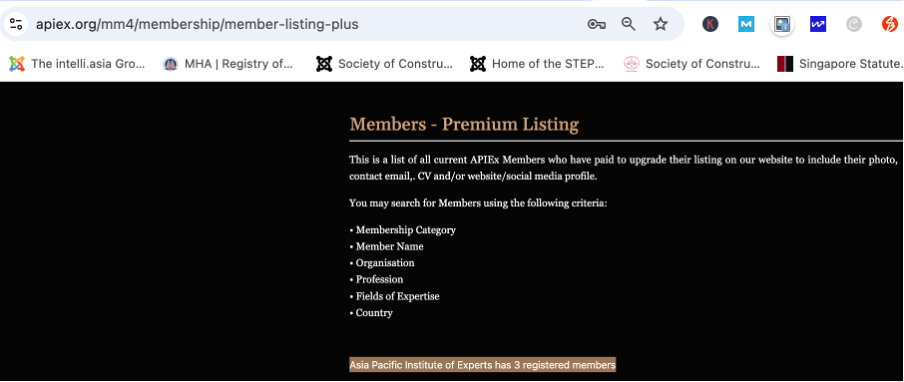Open second Society of Construction bookmark with red logo

click(x=692, y=64)
